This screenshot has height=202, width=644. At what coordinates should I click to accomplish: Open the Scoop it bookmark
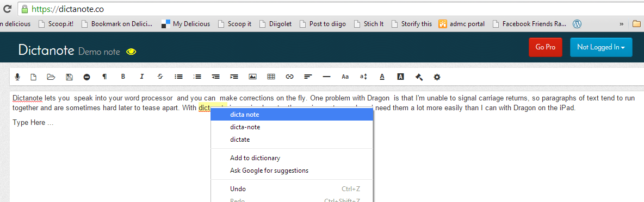234,24
